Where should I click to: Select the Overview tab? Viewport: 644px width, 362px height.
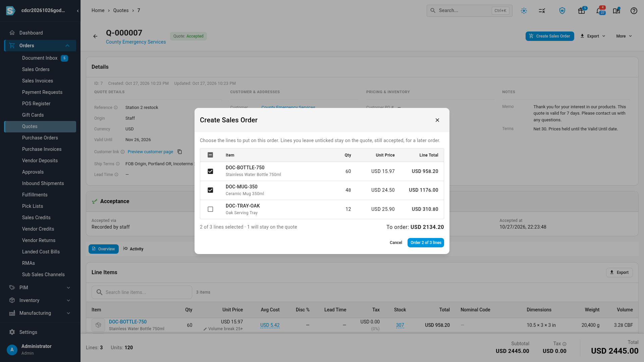[x=103, y=249]
